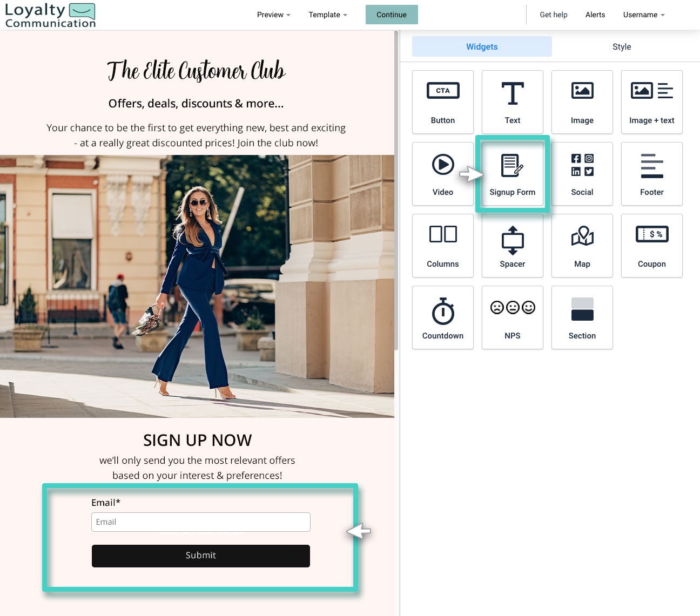Open the Preview dropdown

point(273,15)
